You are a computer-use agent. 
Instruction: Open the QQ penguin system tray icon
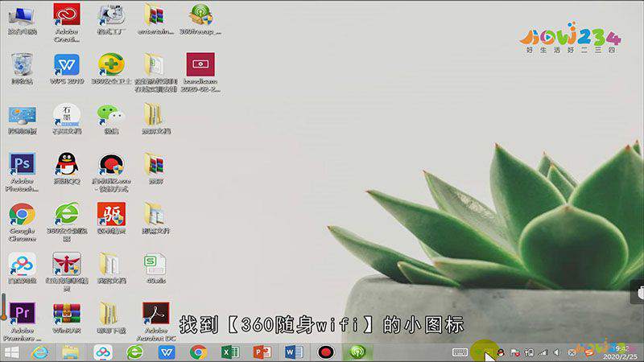[501, 352]
